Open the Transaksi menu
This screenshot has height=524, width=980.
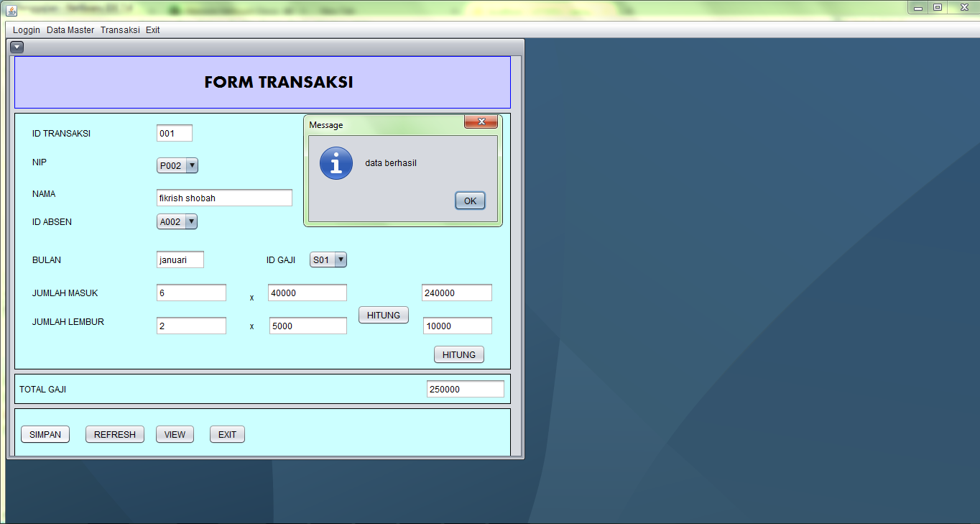pyautogui.click(x=119, y=30)
